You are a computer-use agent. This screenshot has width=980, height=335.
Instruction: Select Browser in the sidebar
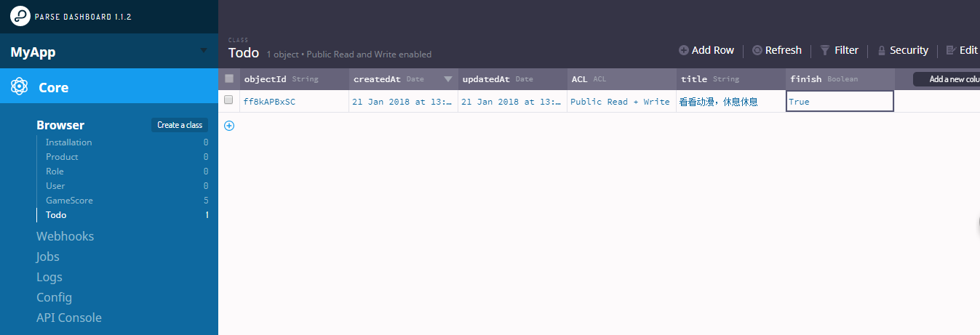(60, 125)
